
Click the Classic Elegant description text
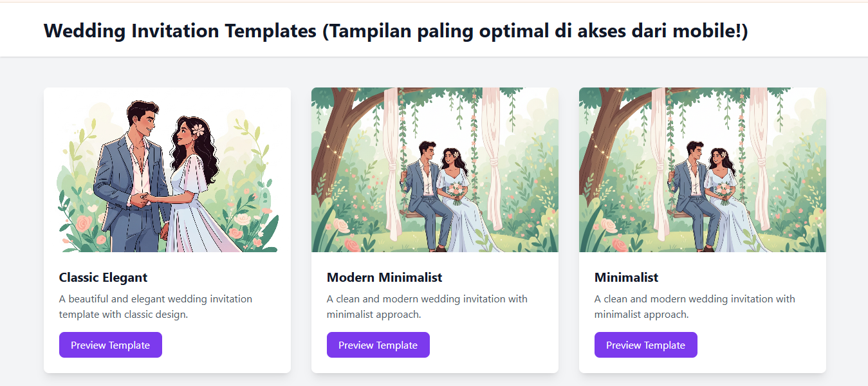[156, 307]
